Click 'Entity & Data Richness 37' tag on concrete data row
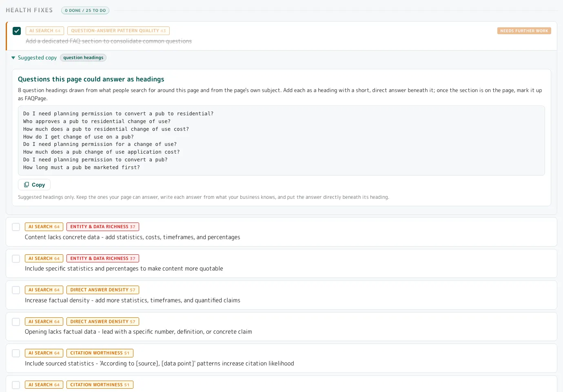This screenshot has width=563, height=392. tap(103, 227)
